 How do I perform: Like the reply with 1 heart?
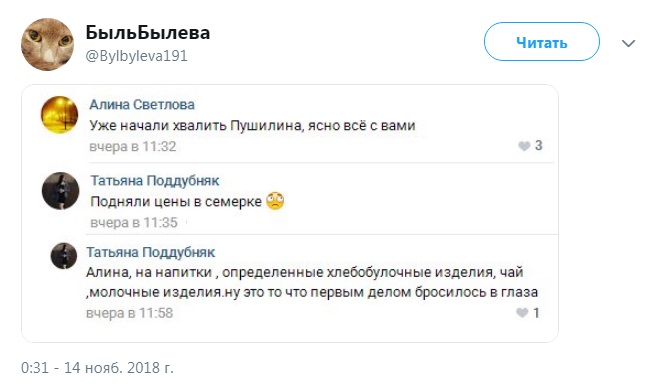tap(527, 313)
